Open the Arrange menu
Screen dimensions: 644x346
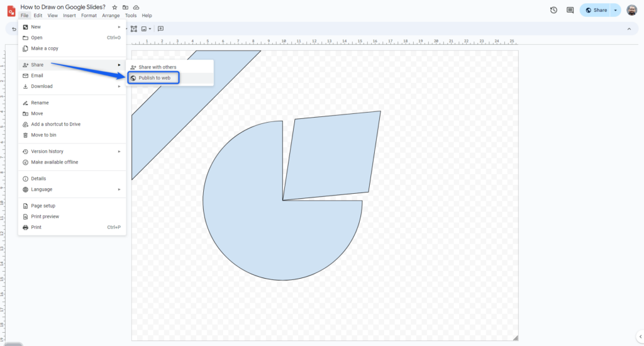click(111, 15)
